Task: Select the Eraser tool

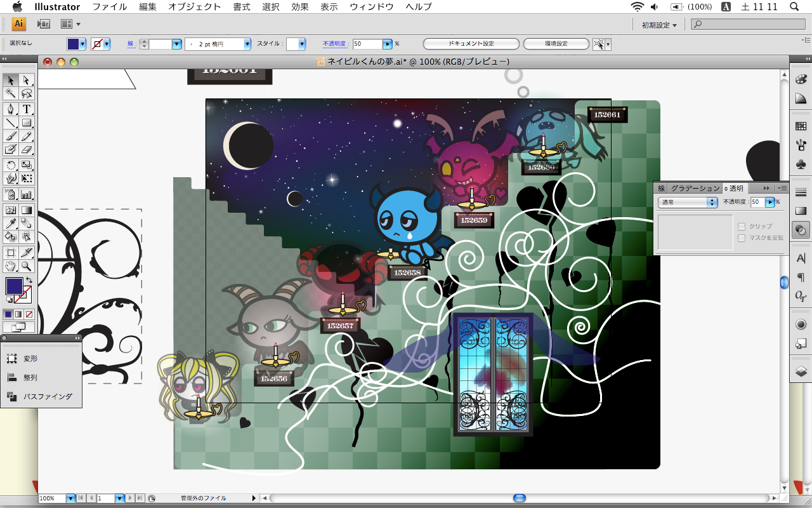Action: tap(26, 149)
